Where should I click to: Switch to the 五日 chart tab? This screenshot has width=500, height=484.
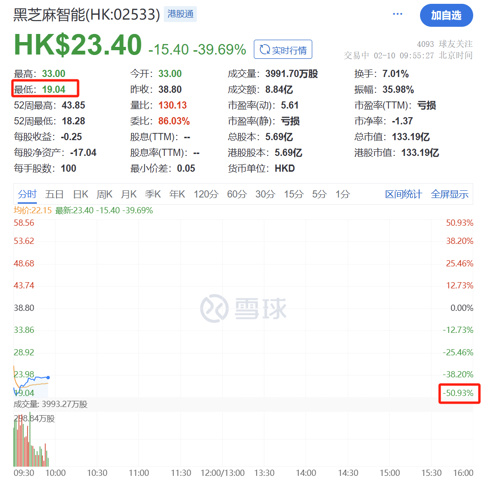coord(54,194)
